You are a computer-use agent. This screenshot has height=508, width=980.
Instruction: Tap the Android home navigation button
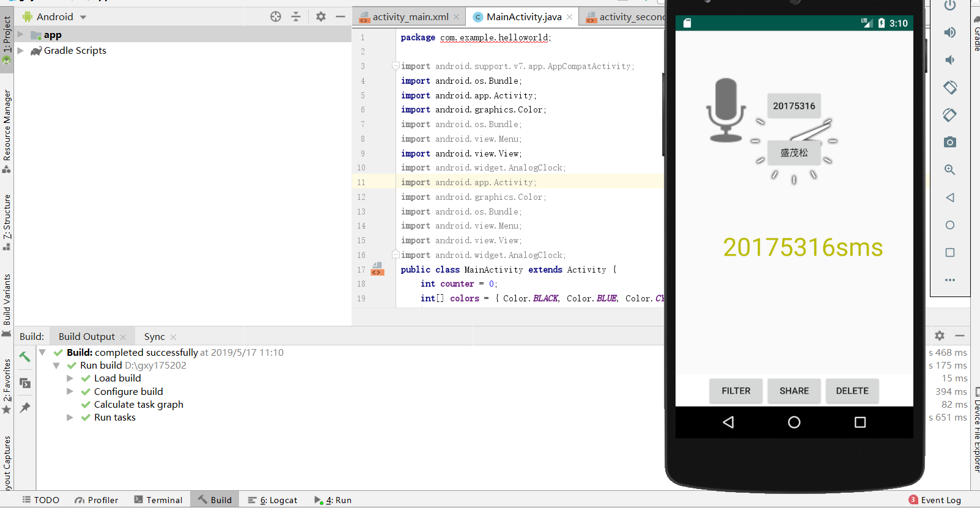(794, 422)
